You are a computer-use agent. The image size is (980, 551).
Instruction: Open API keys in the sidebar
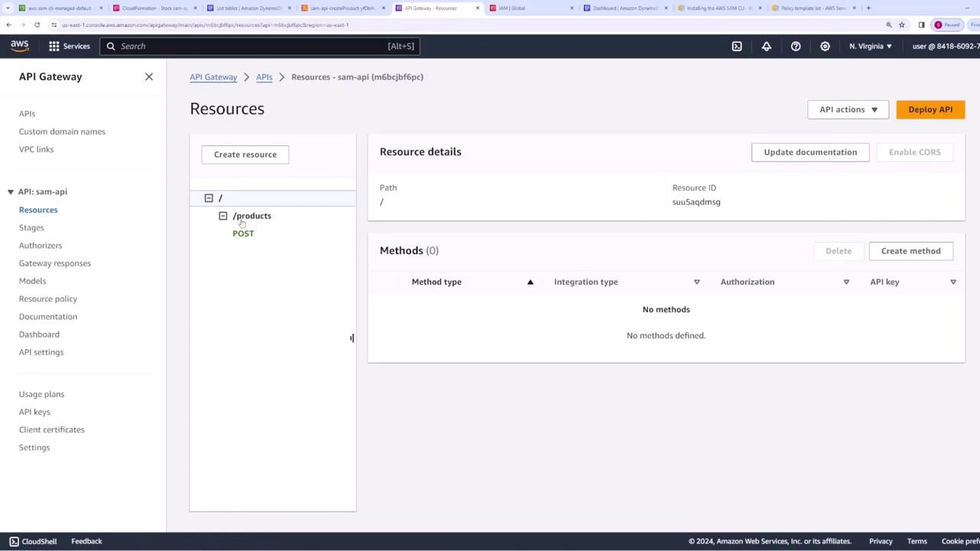pos(34,412)
